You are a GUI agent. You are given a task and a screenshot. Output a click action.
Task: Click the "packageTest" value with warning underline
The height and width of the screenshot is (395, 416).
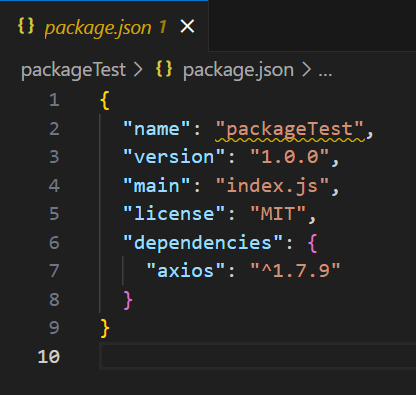[290, 129]
